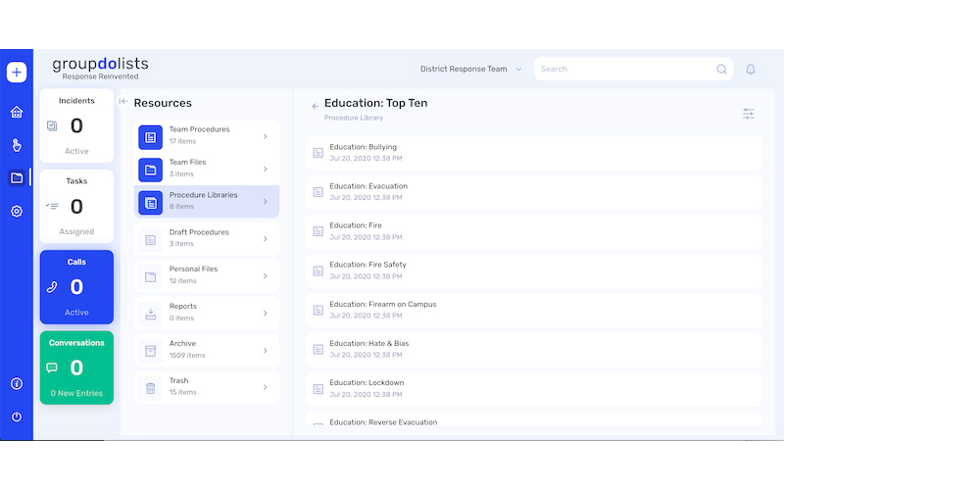Click the search magnifier icon
The image size is (980, 490).
tap(721, 70)
